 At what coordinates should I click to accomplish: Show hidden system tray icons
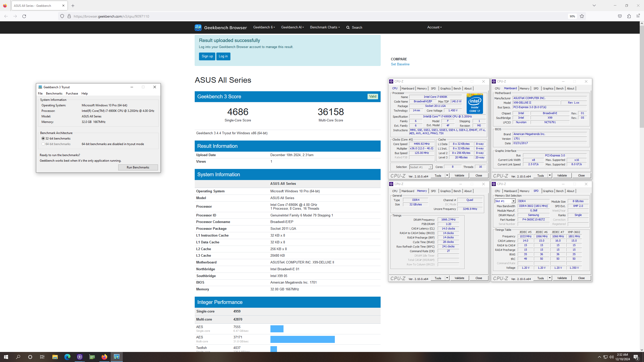[x=599, y=357]
